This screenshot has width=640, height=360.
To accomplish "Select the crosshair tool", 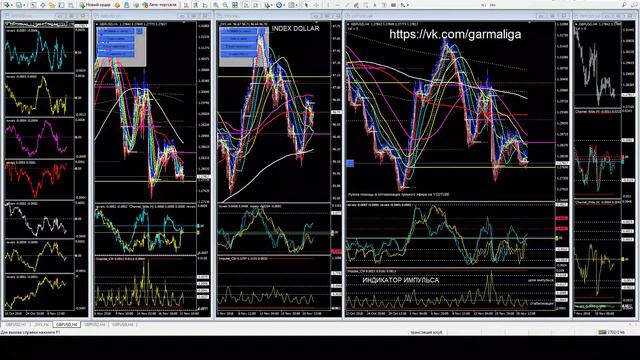I will 316,5.
